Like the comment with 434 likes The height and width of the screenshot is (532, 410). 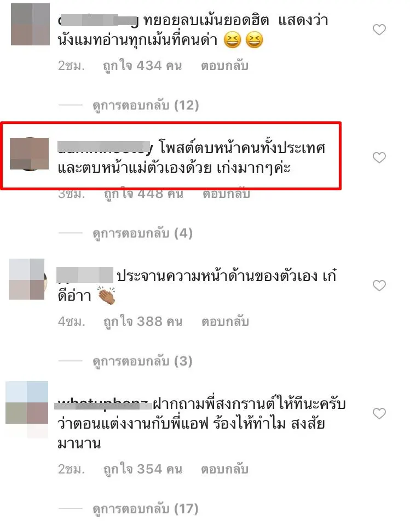point(379,30)
